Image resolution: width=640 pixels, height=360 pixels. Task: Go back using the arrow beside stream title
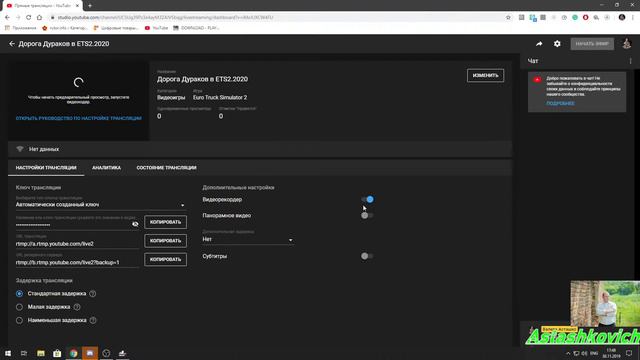pyautogui.click(x=11, y=44)
